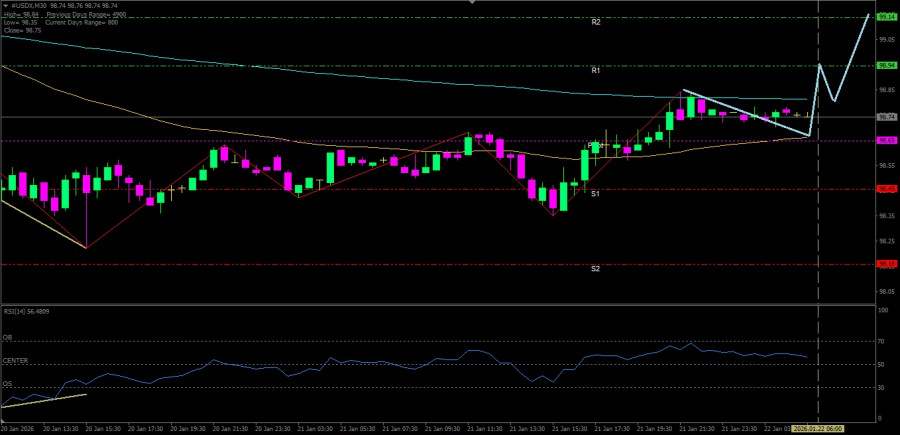Click the 21 Jan 03:30 time label
The height and width of the screenshot is (435, 900).
tap(313, 429)
